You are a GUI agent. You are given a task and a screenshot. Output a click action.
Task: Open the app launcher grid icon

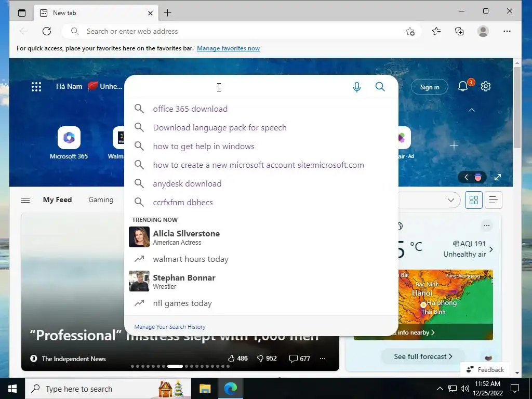36,87
